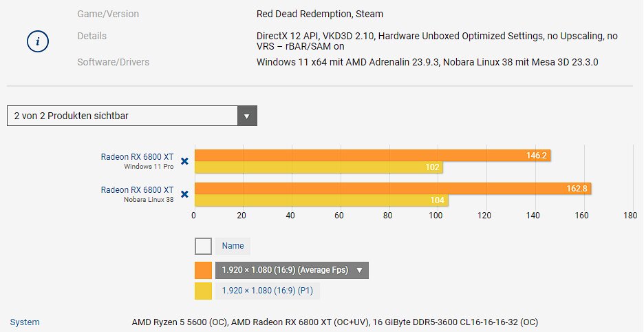
Task: Select 1.920 × 1.080 (Average Fps) series
Action: (285, 270)
